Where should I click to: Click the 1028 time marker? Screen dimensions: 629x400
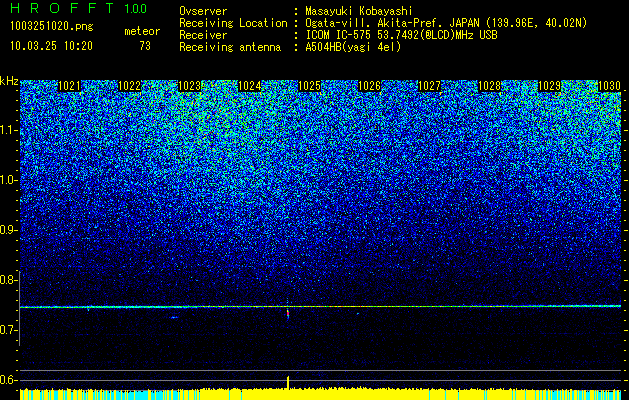(489, 86)
